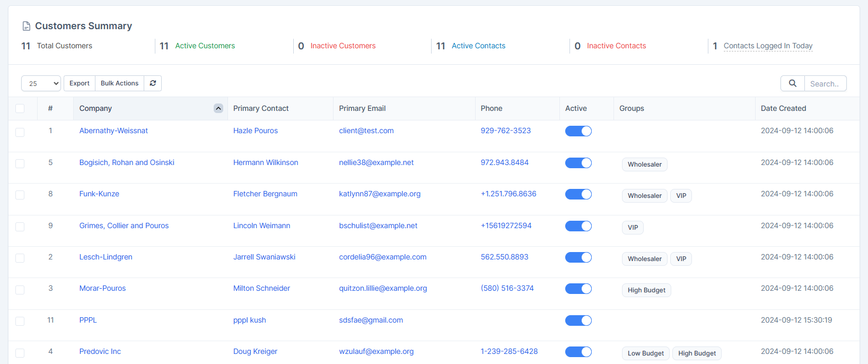
Task: Filter by Active Customers
Action: [x=205, y=46]
